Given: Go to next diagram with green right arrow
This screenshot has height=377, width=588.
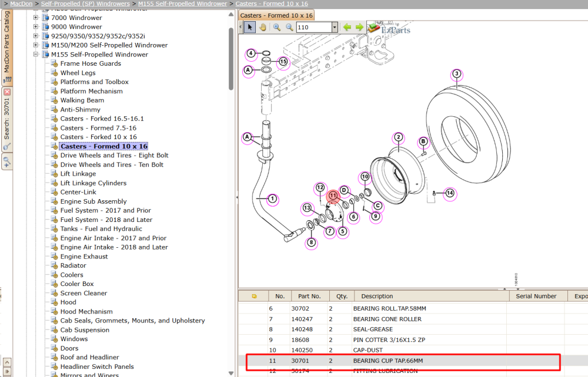Looking at the screenshot, I should click(x=359, y=27).
